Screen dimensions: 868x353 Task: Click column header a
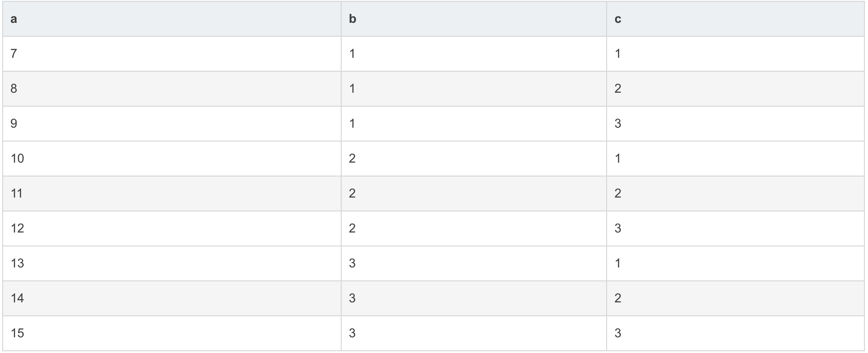tap(172, 19)
